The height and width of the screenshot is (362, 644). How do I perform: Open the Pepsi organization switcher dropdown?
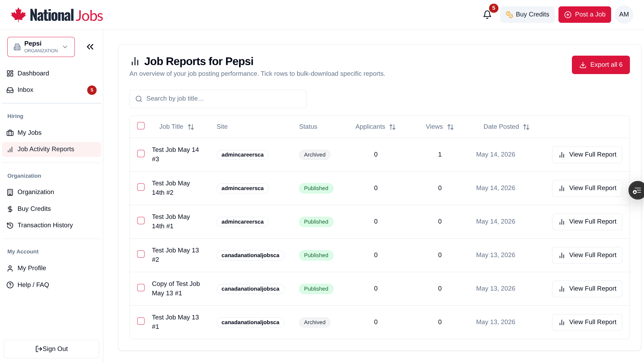tap(41, 47)
